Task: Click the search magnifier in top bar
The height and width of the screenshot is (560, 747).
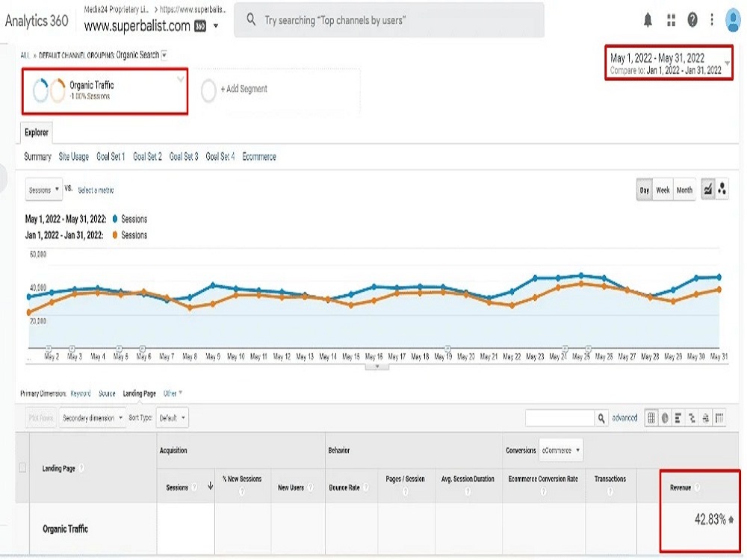Action: (x=251, y=19)
